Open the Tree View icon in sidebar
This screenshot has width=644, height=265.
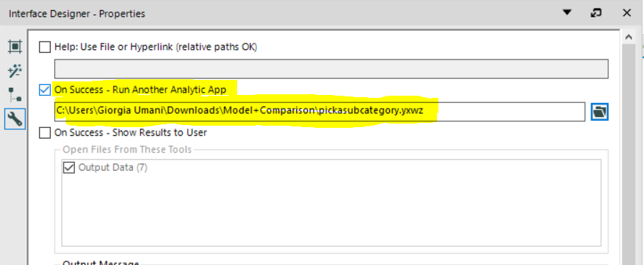point(15,94)
